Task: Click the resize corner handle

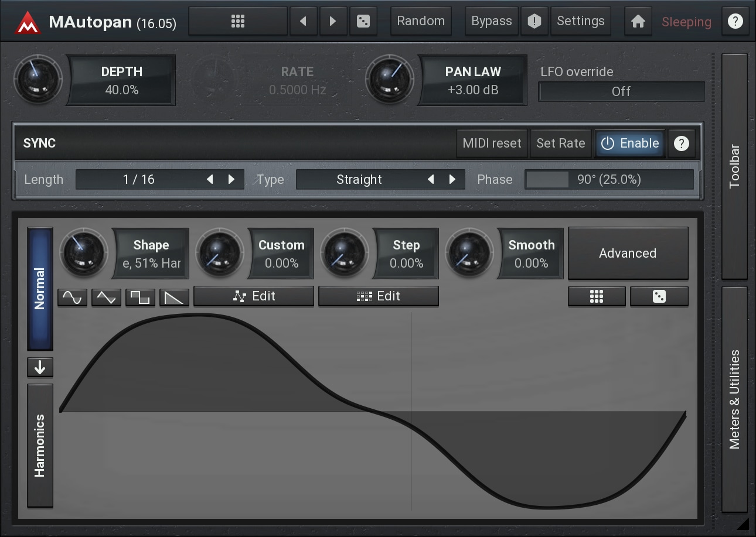Action: pos(743,523)
